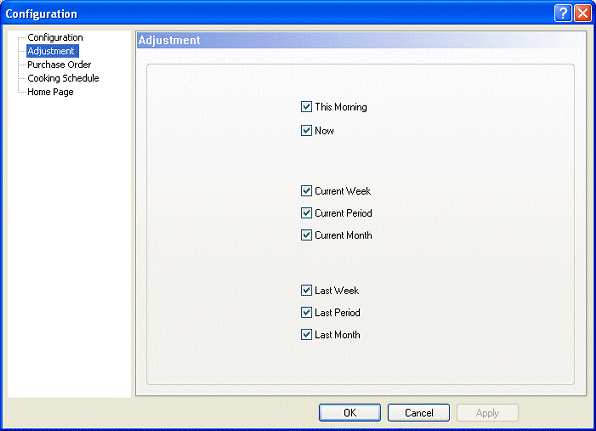
Task: Click the Adjustment panel header bar
Action: (361, 40)
